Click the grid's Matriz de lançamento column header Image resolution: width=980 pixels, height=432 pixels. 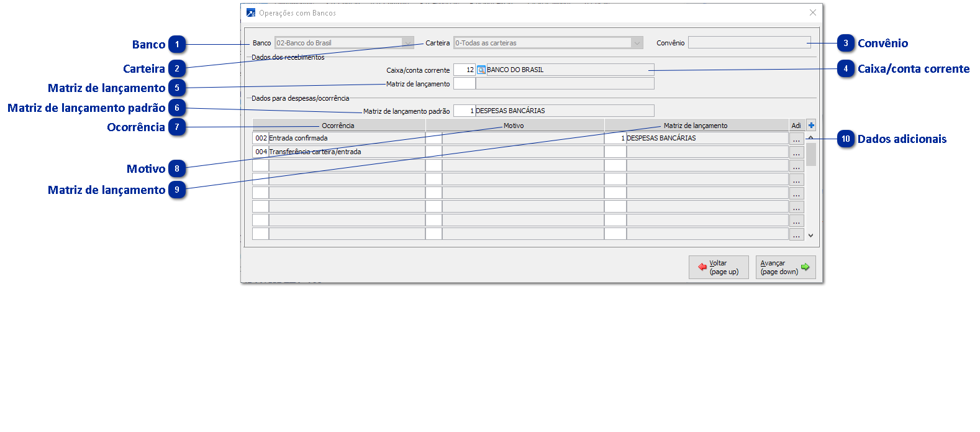click(696, 125)
